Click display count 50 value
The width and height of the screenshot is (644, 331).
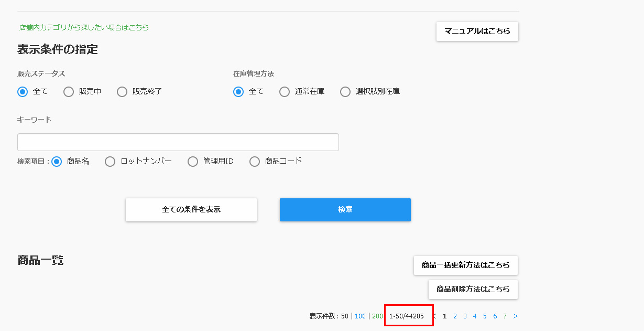pos(345,316)
